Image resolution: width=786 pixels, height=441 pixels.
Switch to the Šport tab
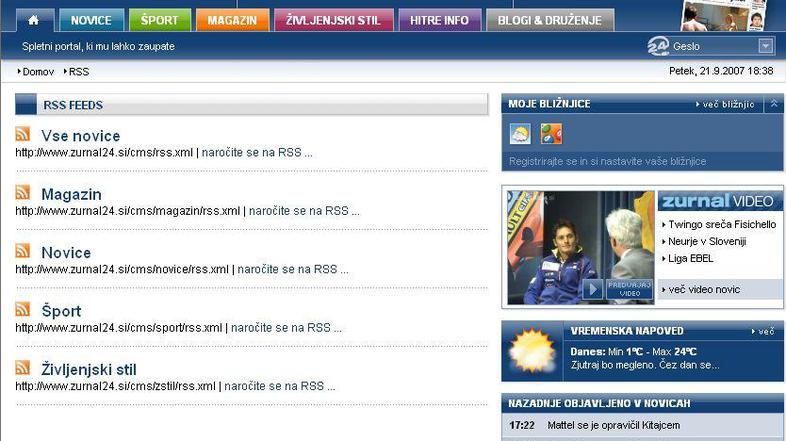[159, 20]
